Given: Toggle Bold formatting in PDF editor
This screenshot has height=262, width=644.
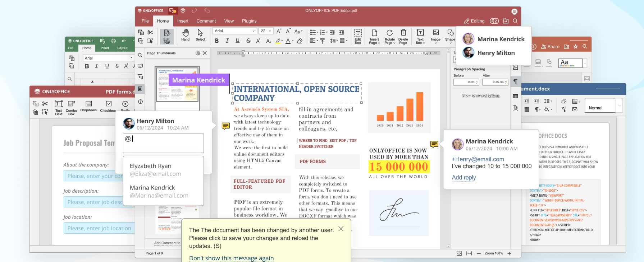Looking at the screenshot, I should pos(217,41).
